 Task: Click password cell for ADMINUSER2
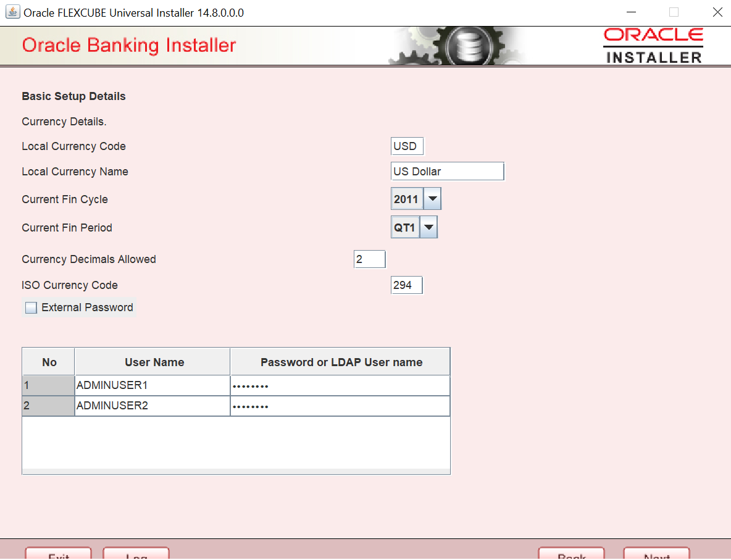coord(340,406)
